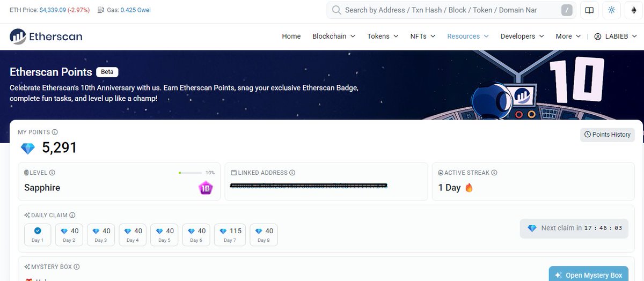Click the Day 1 claimed checkmark
Viewport: 644px width, 281px height.
38,231
